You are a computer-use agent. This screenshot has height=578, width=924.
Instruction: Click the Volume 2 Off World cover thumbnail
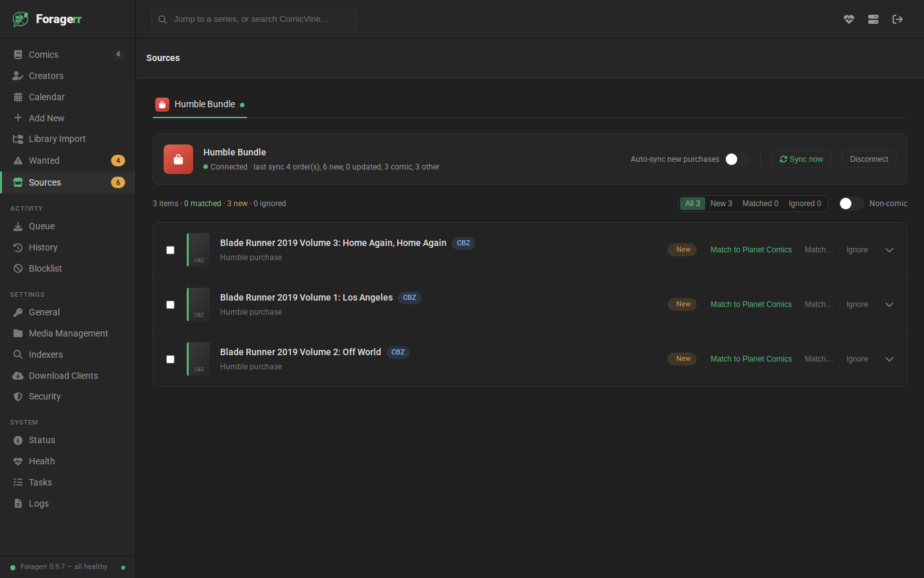[198, 359]
